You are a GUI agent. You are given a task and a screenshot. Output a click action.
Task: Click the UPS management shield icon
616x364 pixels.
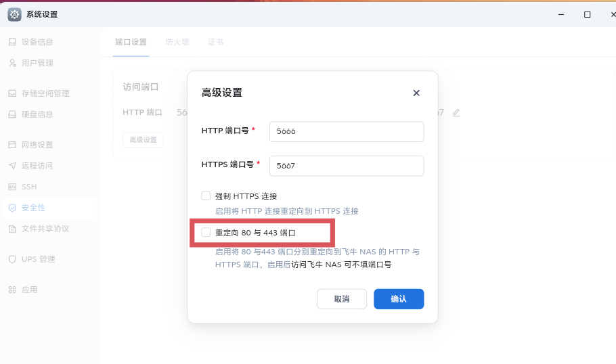pos(12,259)
